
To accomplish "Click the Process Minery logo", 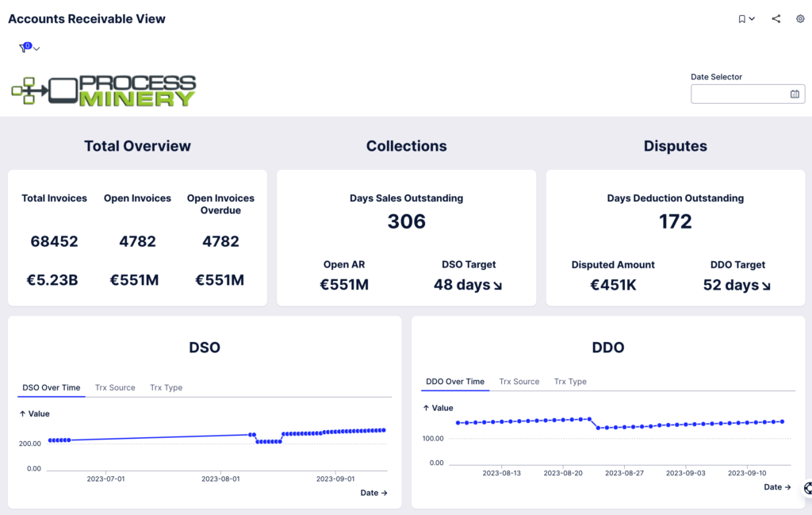I will [104, 91].
